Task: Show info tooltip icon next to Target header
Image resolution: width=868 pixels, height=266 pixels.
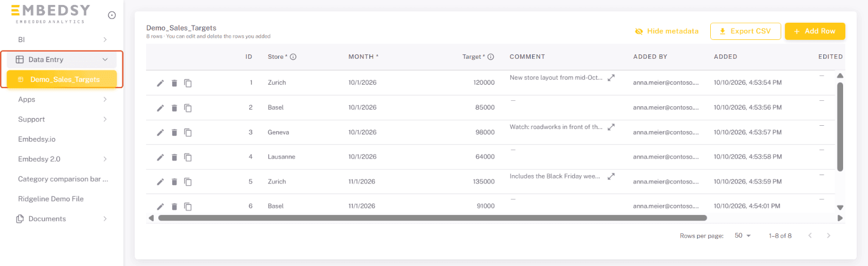Action: [490, 57]
